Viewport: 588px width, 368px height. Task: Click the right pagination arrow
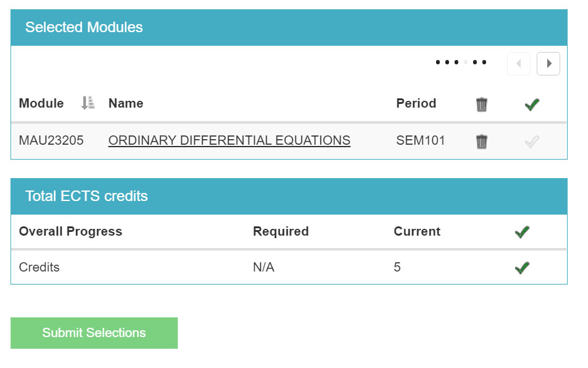pyautogui.click(x=548, y=64)
